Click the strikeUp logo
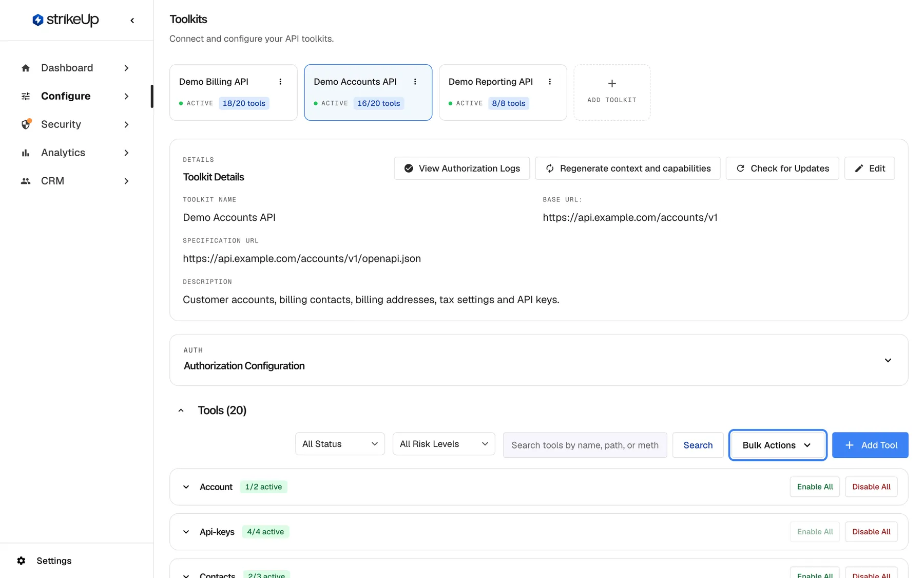The width and height of the screenshot is (924, 578). point(65,20)
